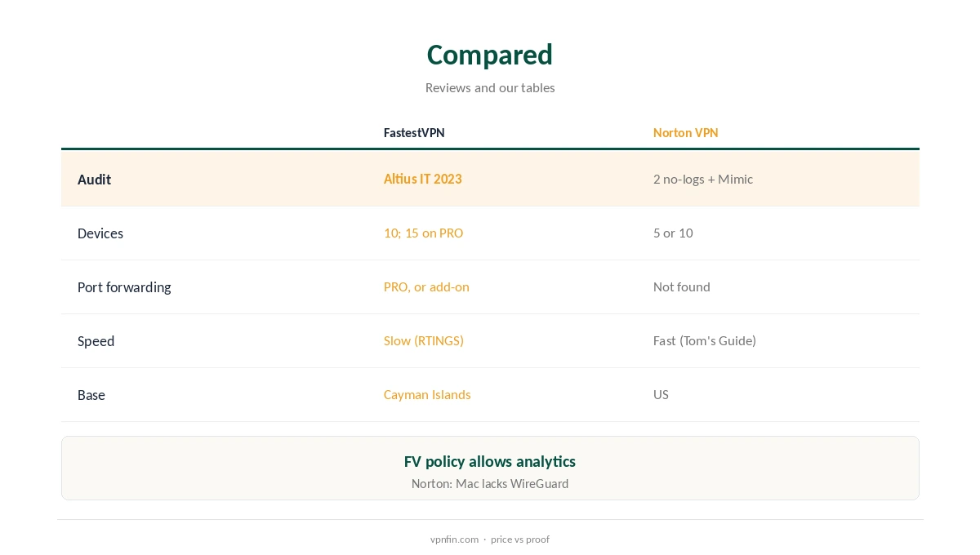
Task: Click the 'Base' row label
Action: tap(91, 395)
